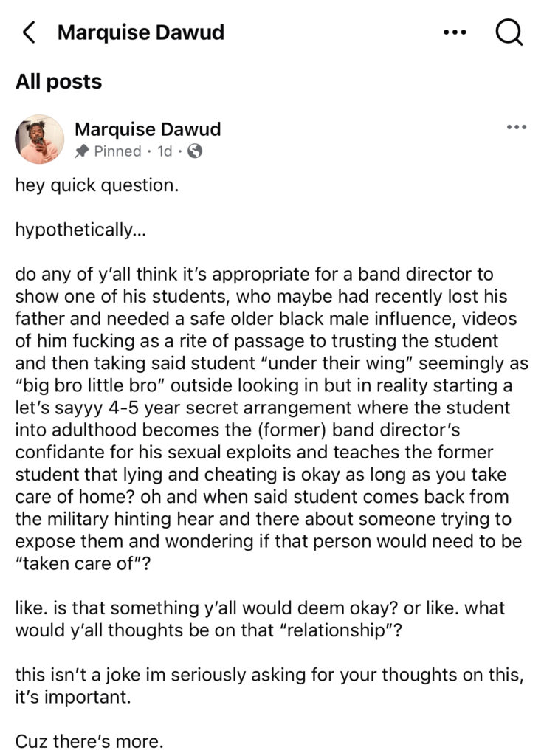This screenshot has width=544, height=756.
Task: Click the header title Marquise Dawud
Action: 140,32
